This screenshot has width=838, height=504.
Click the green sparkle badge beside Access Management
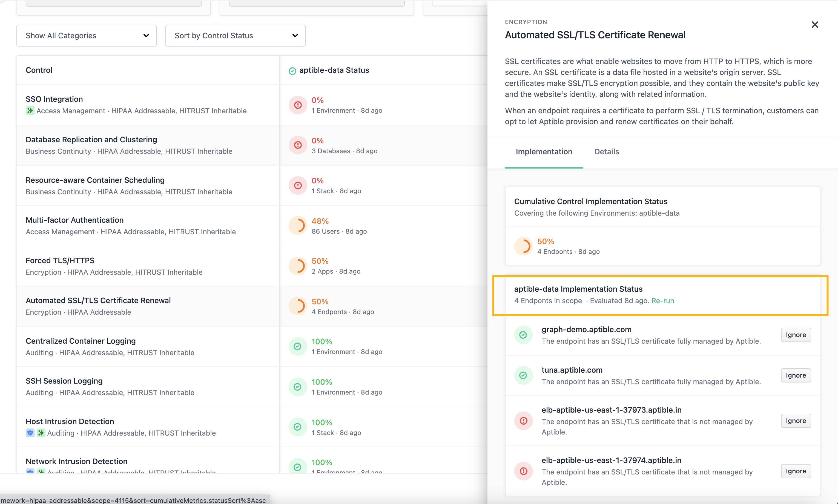pos(30,111)
